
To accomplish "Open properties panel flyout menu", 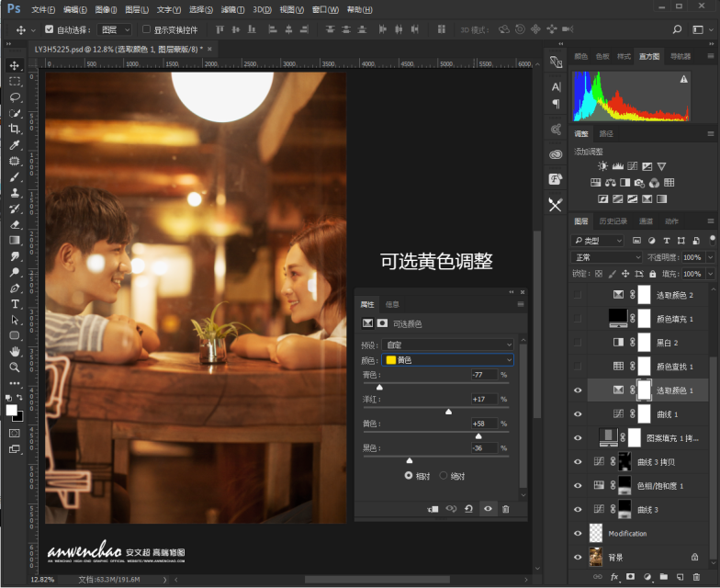I will (x=521, y=304).
